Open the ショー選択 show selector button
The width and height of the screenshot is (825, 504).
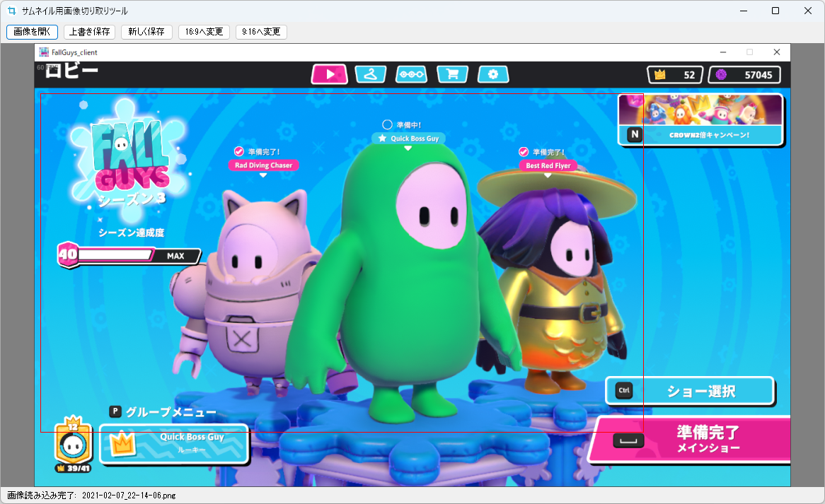tap(690, 390)
